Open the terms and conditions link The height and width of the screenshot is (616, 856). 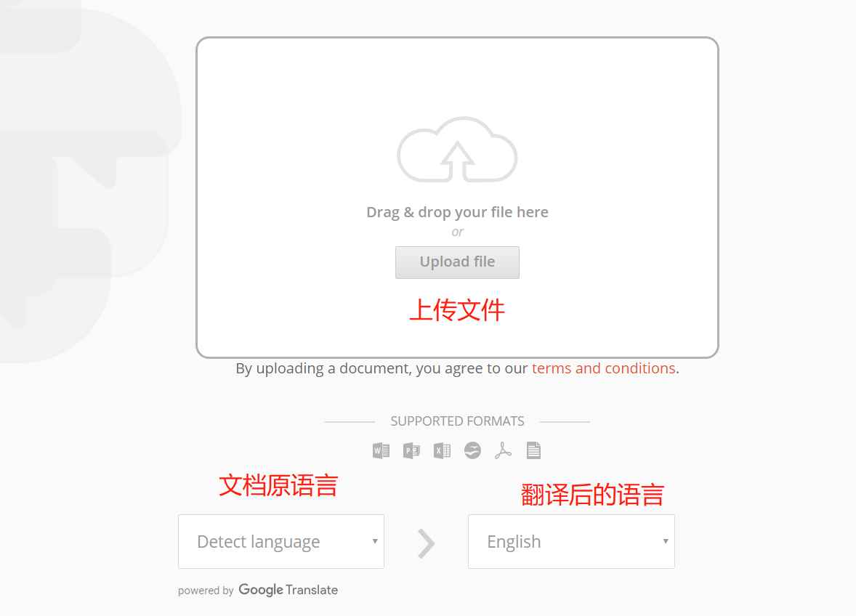[x=603, y=368]
